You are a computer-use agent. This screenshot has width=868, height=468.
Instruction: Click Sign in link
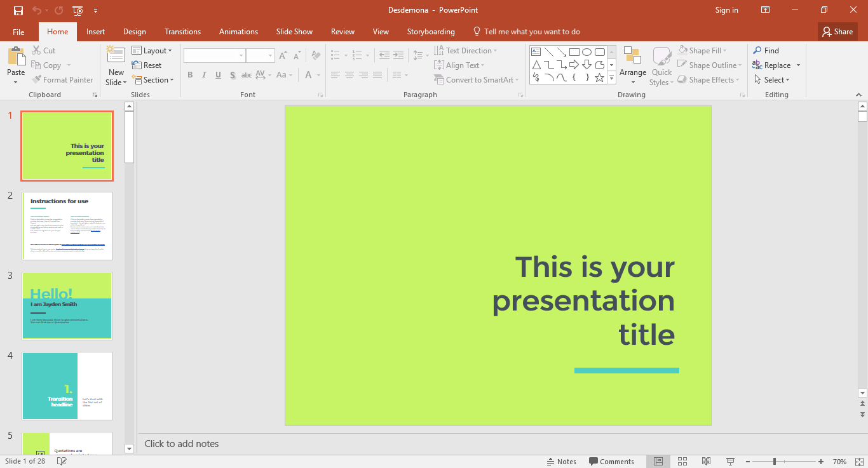pyautogui.click(x=726, y=10)
